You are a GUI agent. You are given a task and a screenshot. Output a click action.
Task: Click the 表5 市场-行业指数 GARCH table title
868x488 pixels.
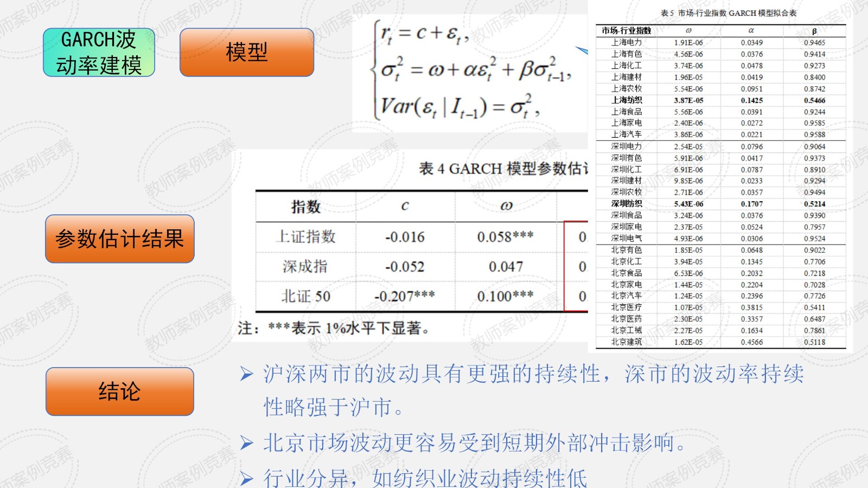tap(728, 13)
